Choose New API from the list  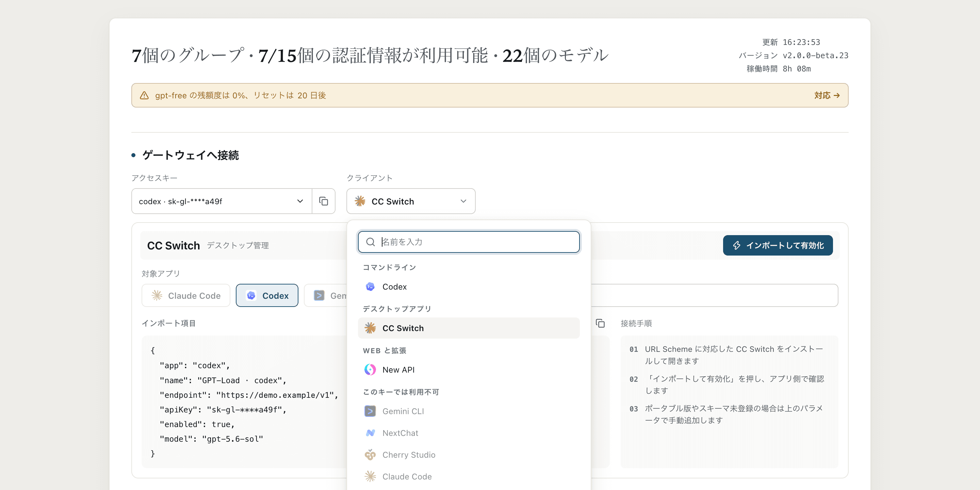469,370
